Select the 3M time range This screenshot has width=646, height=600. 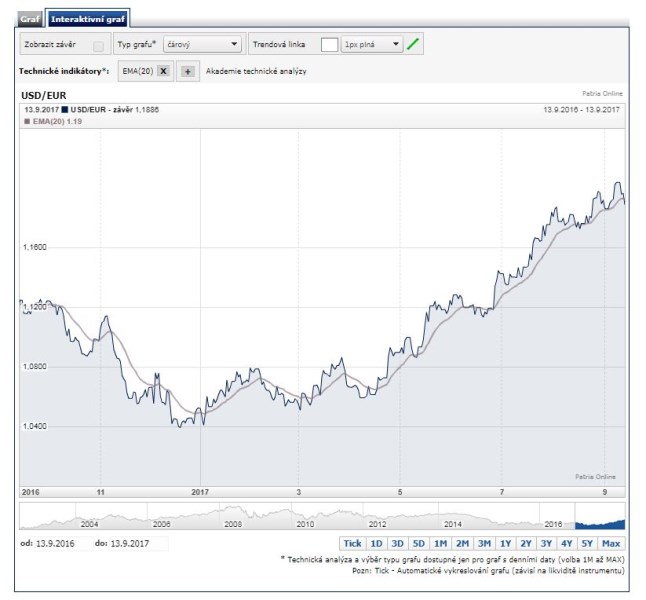click(x=484, y=544)
